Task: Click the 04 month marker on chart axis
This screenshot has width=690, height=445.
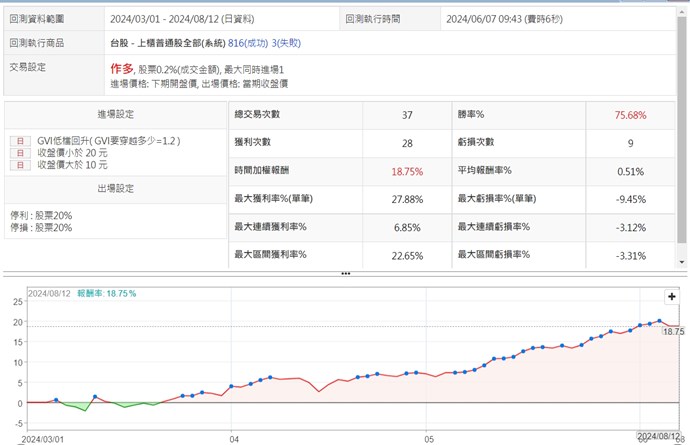Action: [234, 439]
